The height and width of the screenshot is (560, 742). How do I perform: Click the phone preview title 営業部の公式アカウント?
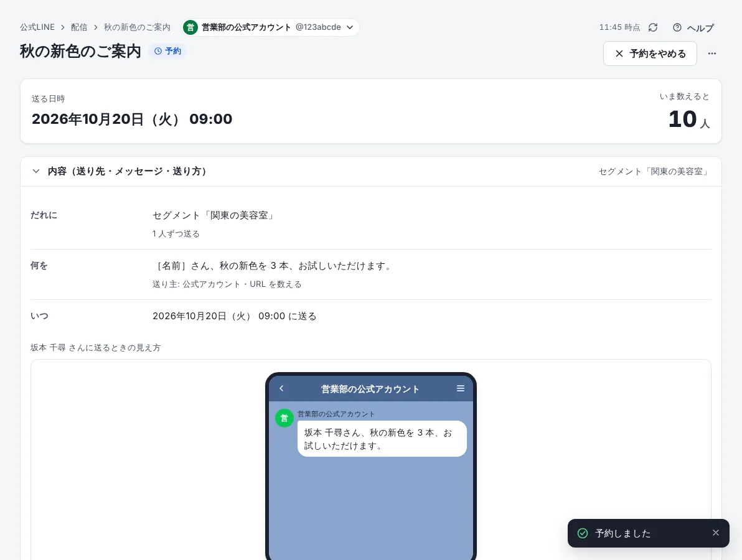click(x=370, y=390)
